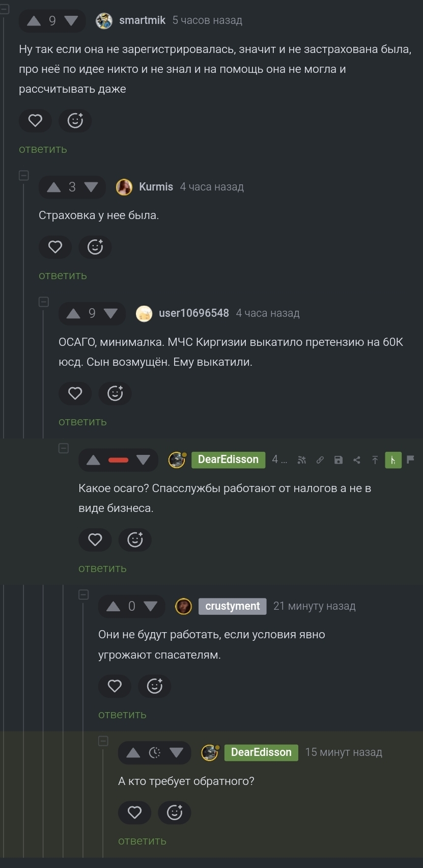Collapse user10696548's comment branch
The image size is (423, 868).
point(44,302)
